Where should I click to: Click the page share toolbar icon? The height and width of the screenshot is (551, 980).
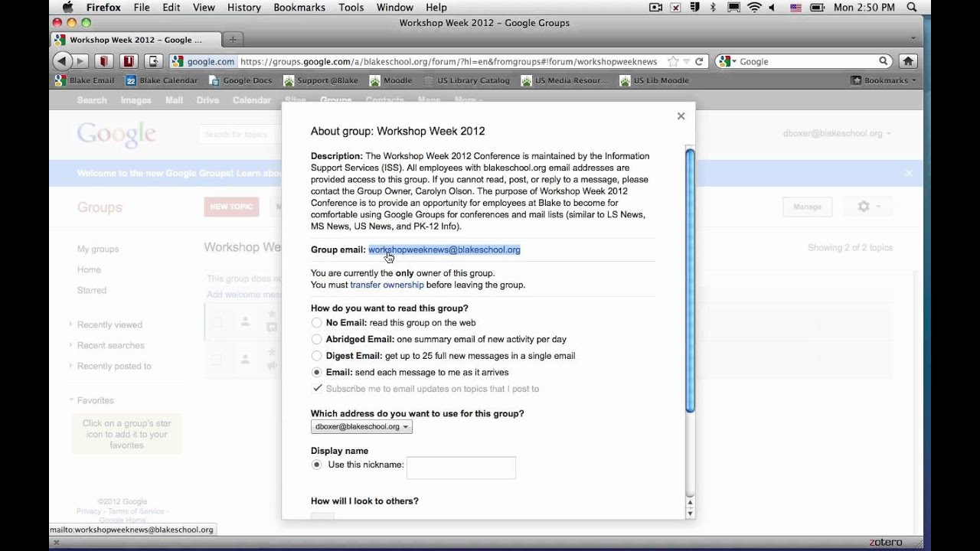[154, 61]
